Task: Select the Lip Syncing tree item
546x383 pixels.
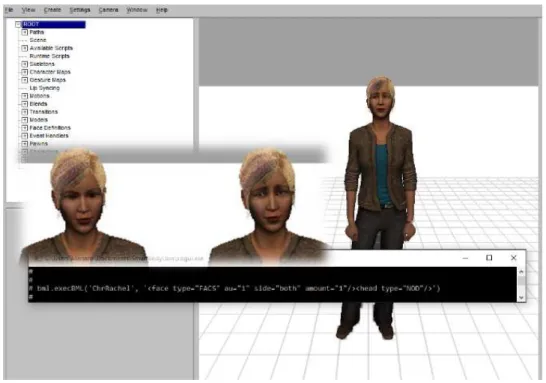Action: pos(45,88)
